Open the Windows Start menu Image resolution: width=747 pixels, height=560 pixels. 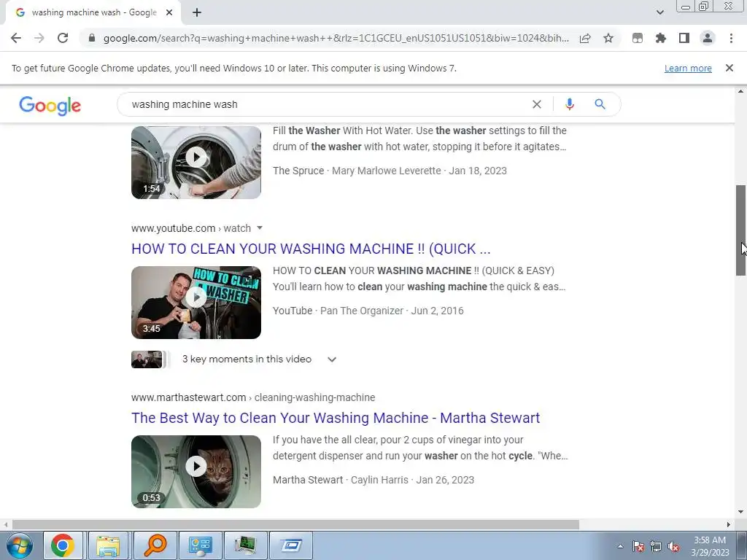[x=19, y=545]
